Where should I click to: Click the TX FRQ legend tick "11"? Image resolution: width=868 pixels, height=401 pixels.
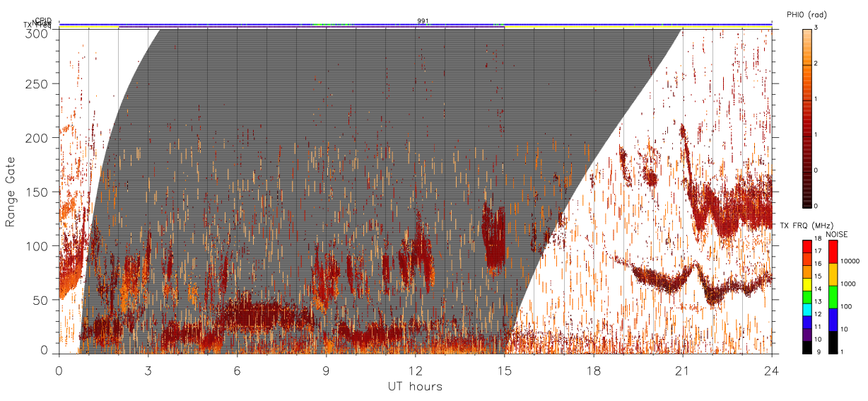click(818, 327)
